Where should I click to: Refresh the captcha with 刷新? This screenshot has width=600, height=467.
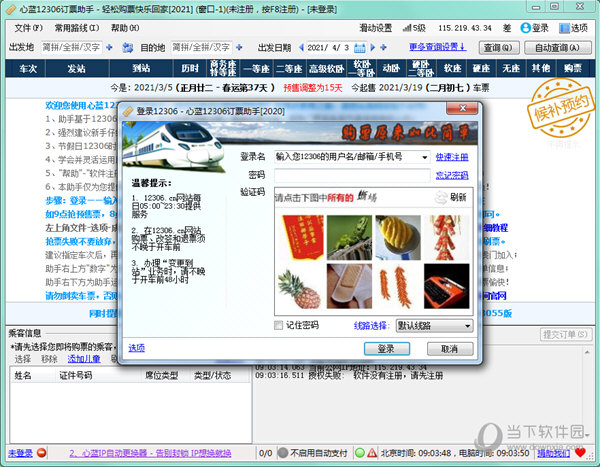coord(452,197)
